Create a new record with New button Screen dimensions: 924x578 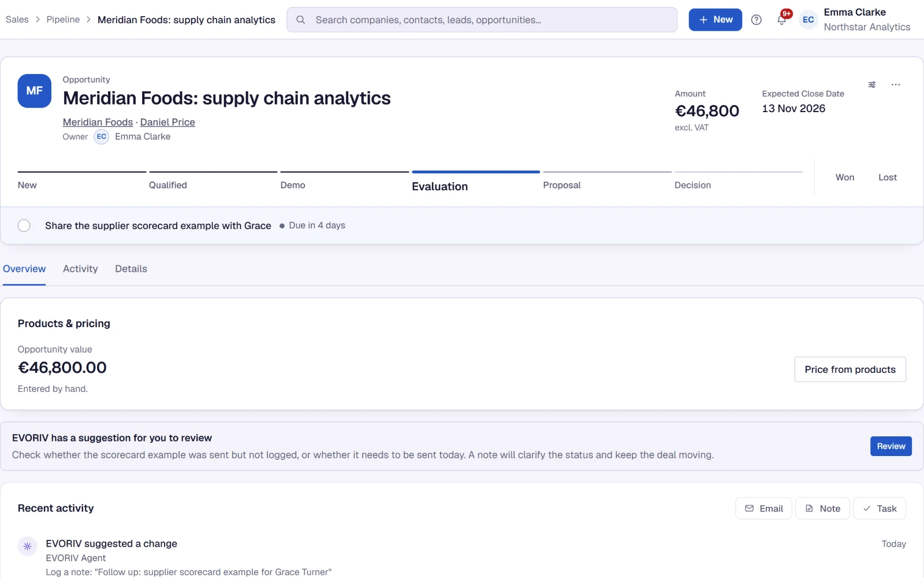(715, 20)
